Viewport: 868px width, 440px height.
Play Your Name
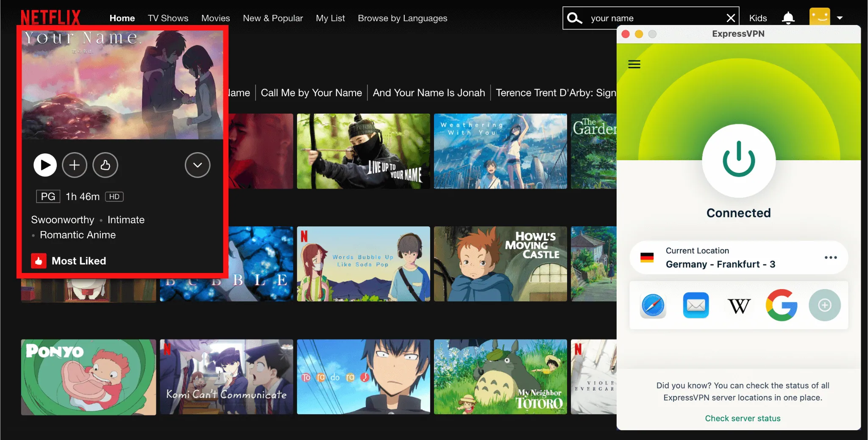pos(45,165)
